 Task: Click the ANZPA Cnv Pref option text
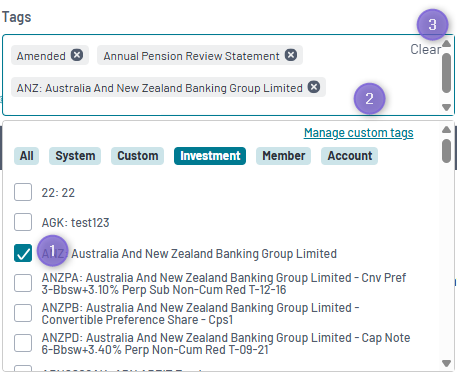pos(224,283)
